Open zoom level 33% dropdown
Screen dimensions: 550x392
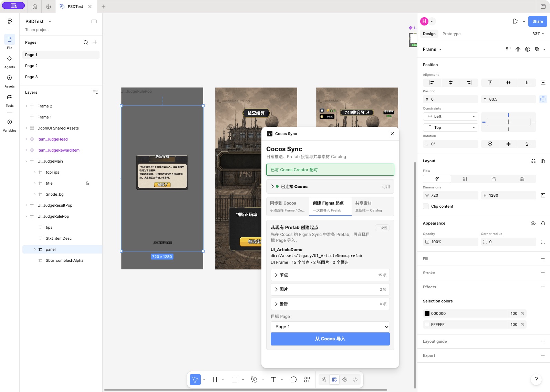pos(538,34)
